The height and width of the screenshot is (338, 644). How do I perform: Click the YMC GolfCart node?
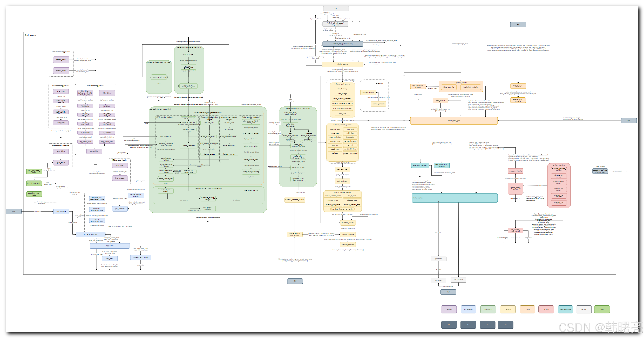458,280
